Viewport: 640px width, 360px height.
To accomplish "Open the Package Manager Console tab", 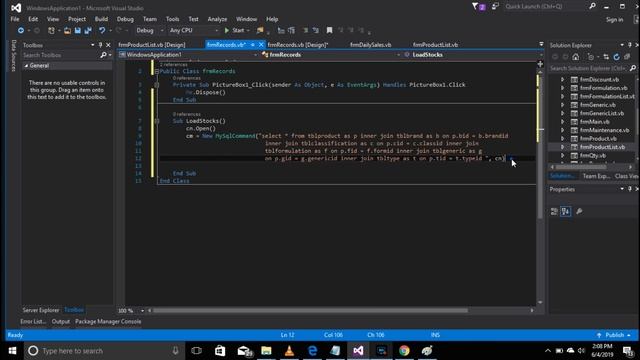I will (108, 322).
